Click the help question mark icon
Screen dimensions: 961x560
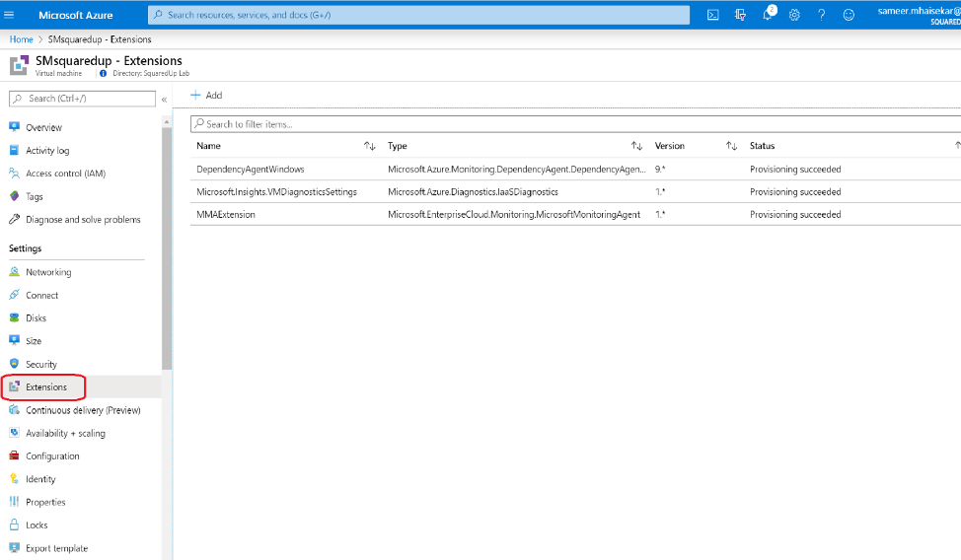(x=821, y=15)
